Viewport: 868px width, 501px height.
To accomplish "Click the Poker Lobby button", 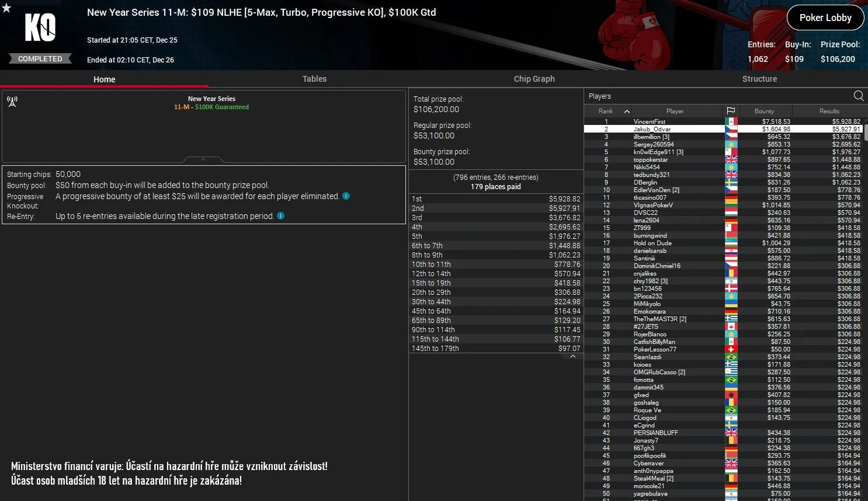I will pos(825,18).
